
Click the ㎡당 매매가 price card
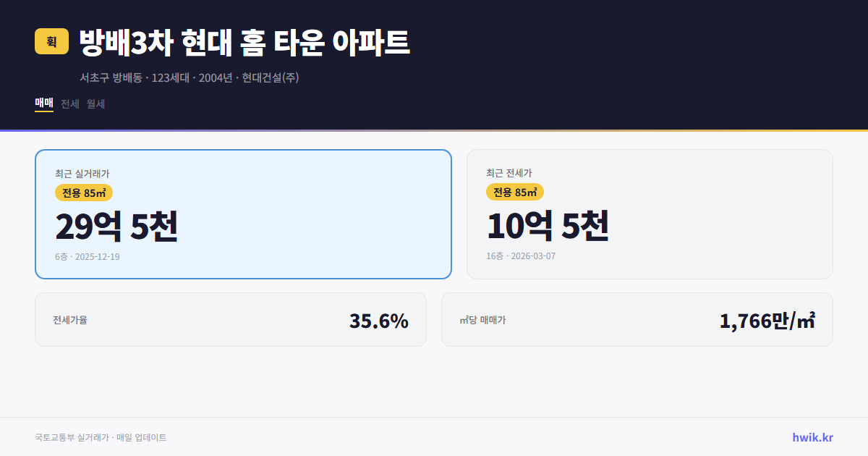(637, 319)
